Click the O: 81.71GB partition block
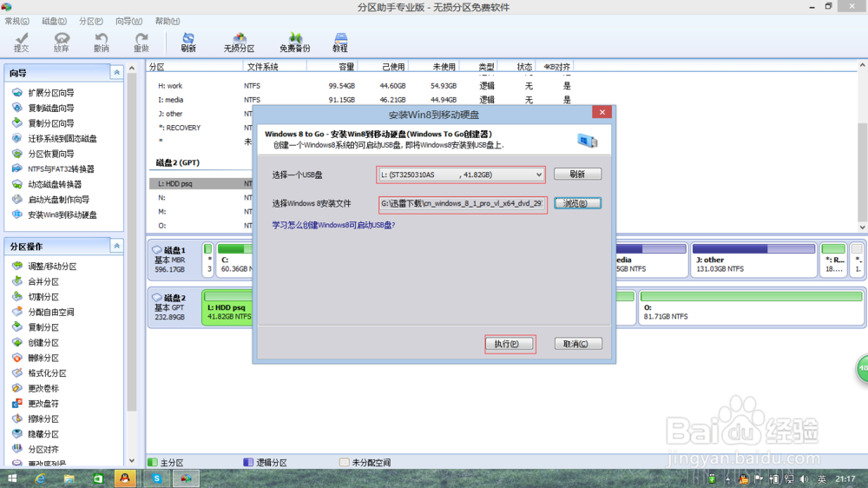 (752, 307)
